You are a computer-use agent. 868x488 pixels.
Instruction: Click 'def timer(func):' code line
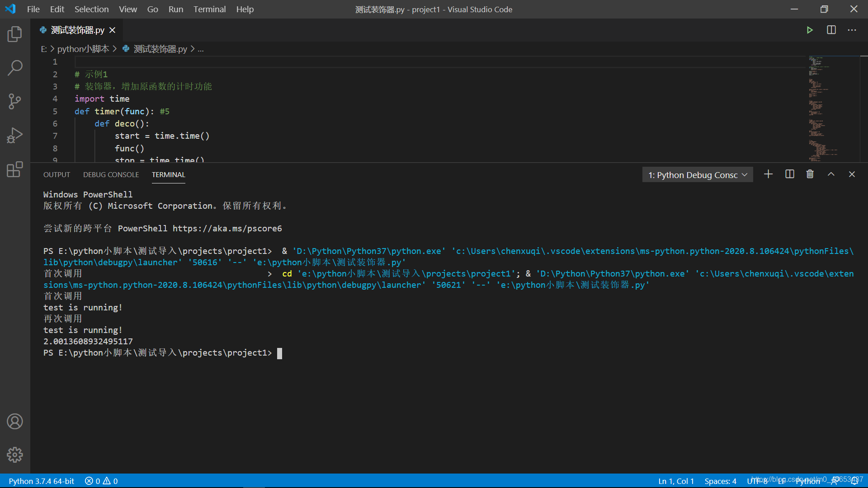[114, 111]
